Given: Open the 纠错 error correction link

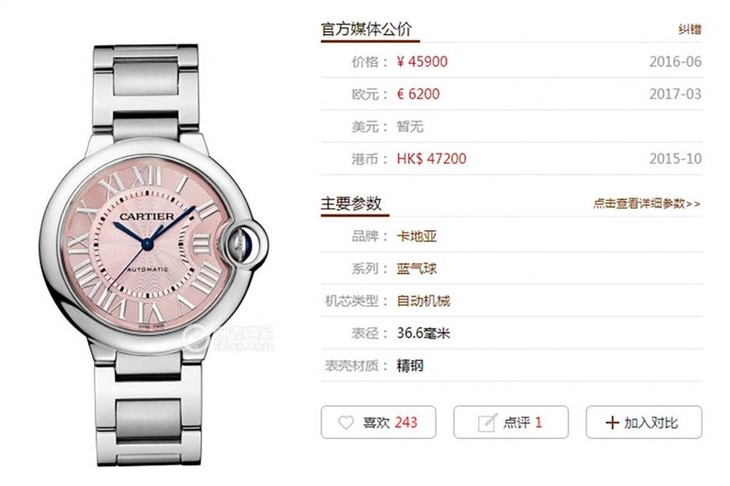Looking at the screenshot, I should [689, 29].
